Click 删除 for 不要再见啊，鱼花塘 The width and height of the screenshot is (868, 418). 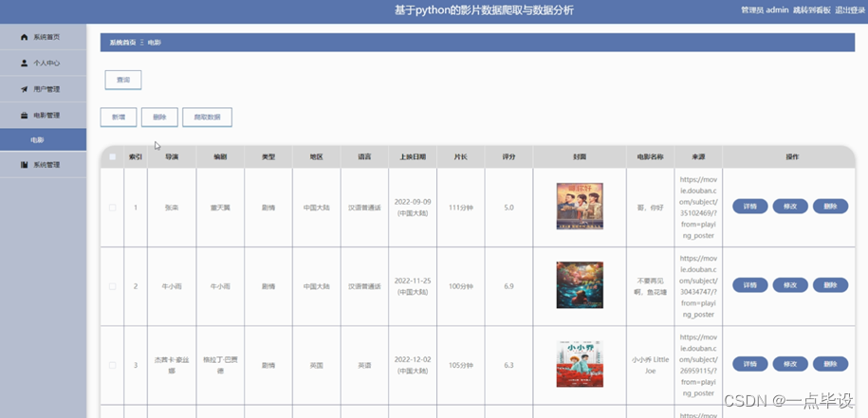coord(830,285)
